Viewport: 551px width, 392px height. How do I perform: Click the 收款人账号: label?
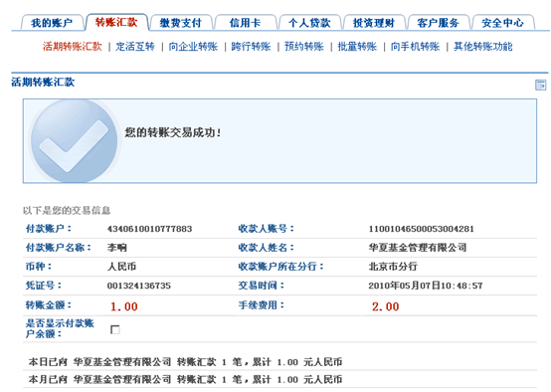click(267, 229)
